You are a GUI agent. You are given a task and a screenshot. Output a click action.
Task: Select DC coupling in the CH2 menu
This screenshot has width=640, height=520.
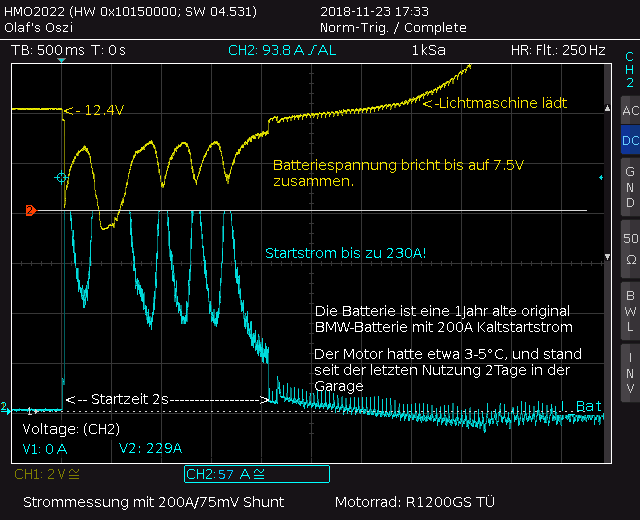coord(631,140)
